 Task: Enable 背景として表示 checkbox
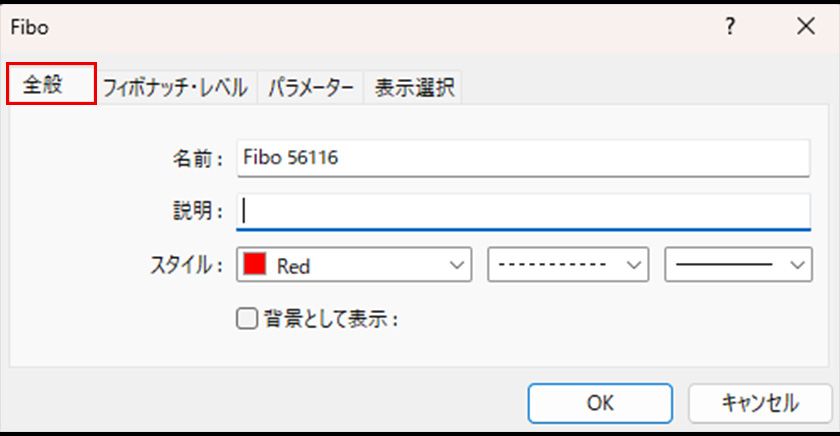pos(245,320)
